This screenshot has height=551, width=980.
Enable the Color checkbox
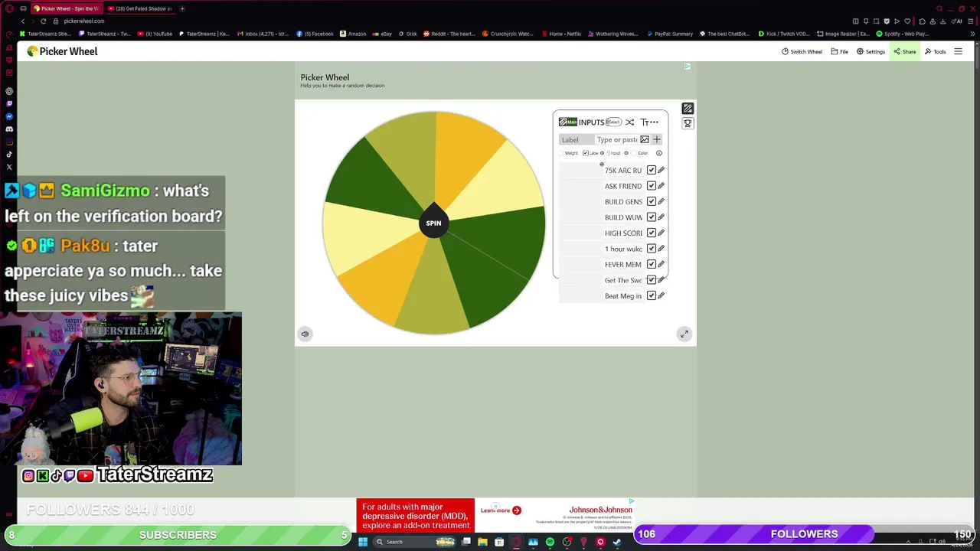634,153
